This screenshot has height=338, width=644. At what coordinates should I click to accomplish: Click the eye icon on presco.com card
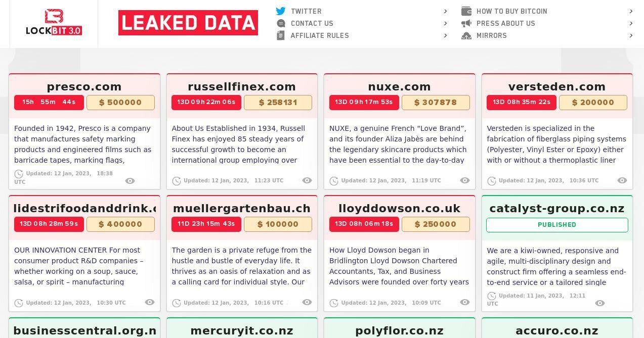click(x=130, y=181)
